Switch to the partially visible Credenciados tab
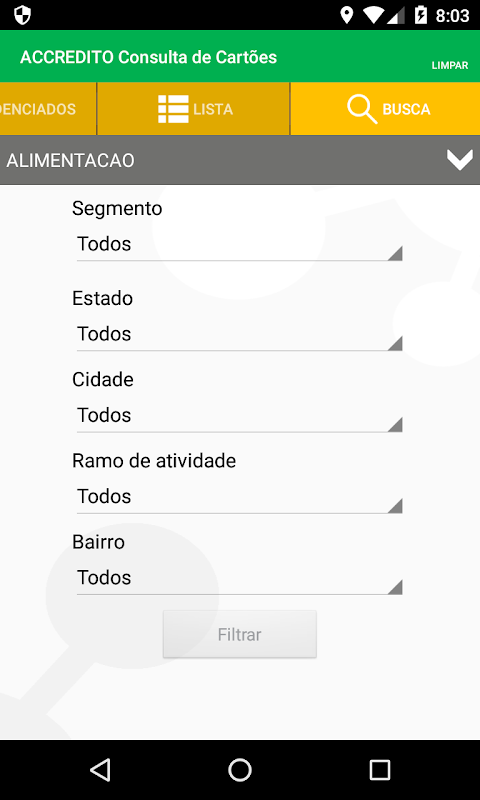The height and width of the screenshot is (800, 480). coord(48,109)
